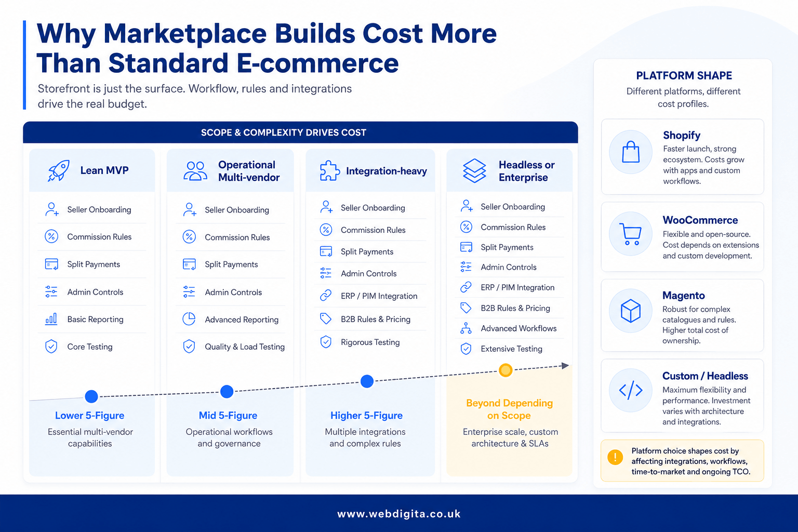Click Seller Onboarding user icon in Lean MVP

[x=51, y=209]
